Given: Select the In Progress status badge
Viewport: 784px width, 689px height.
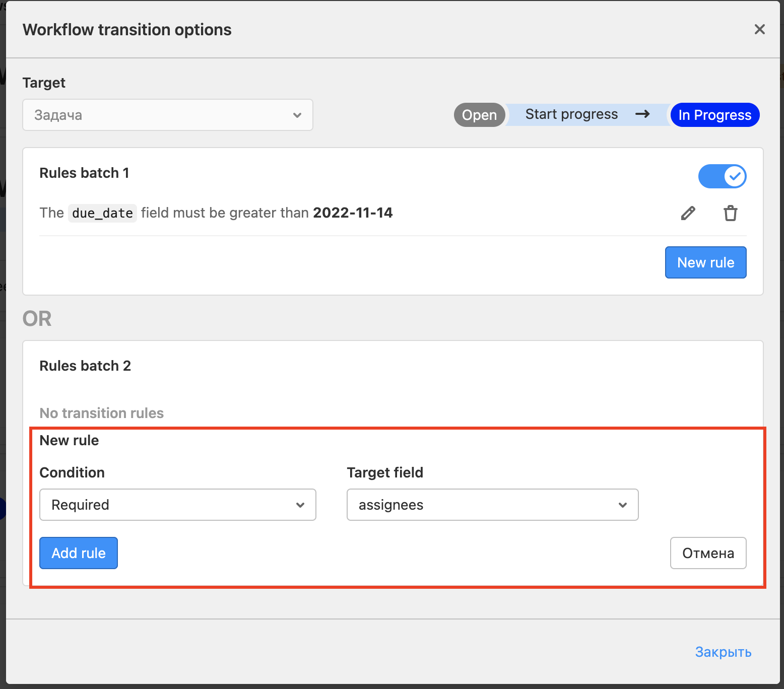Looking at the screenshot, I should click(714, 115).
